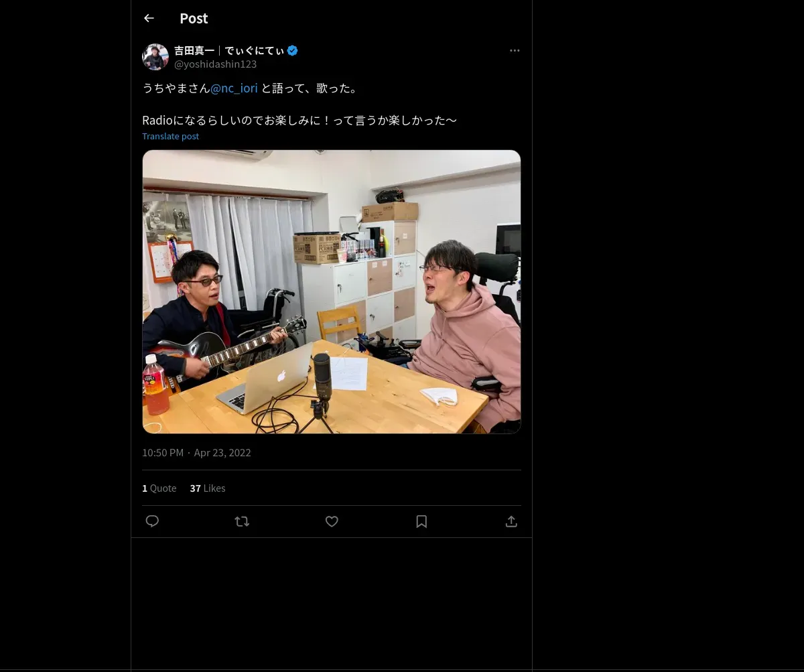Viewport: 804px width, 672px height.
Task: Translate post into English
Action: point(170,136)
